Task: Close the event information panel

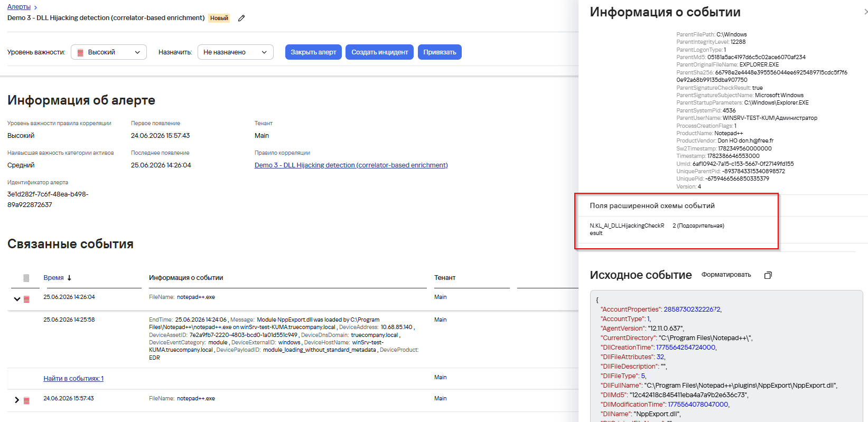Action: pos(865,12)
